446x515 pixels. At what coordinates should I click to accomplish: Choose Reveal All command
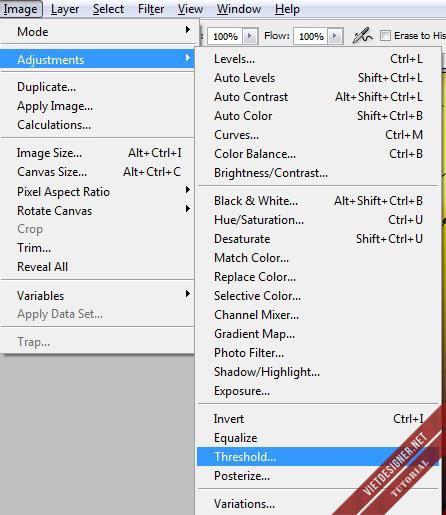pos(97,266)
